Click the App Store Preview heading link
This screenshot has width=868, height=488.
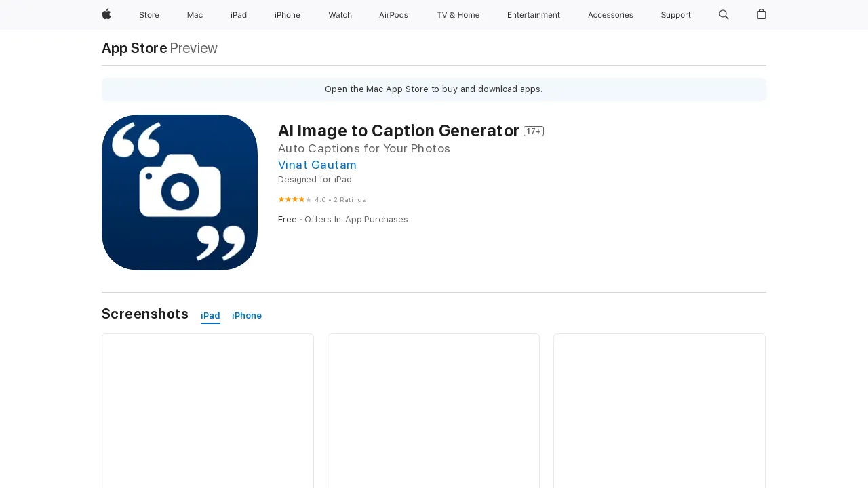coord(134,48)
